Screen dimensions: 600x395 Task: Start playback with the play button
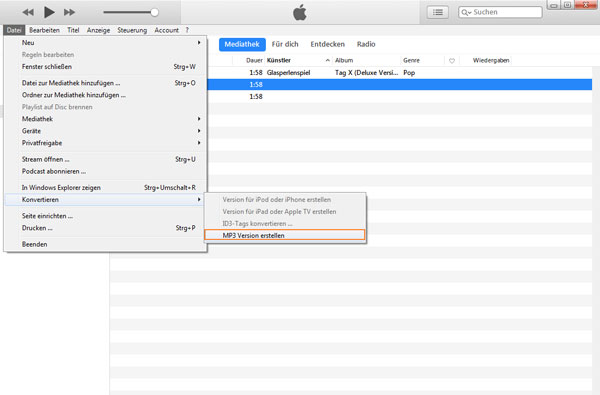tap(49, 12)
